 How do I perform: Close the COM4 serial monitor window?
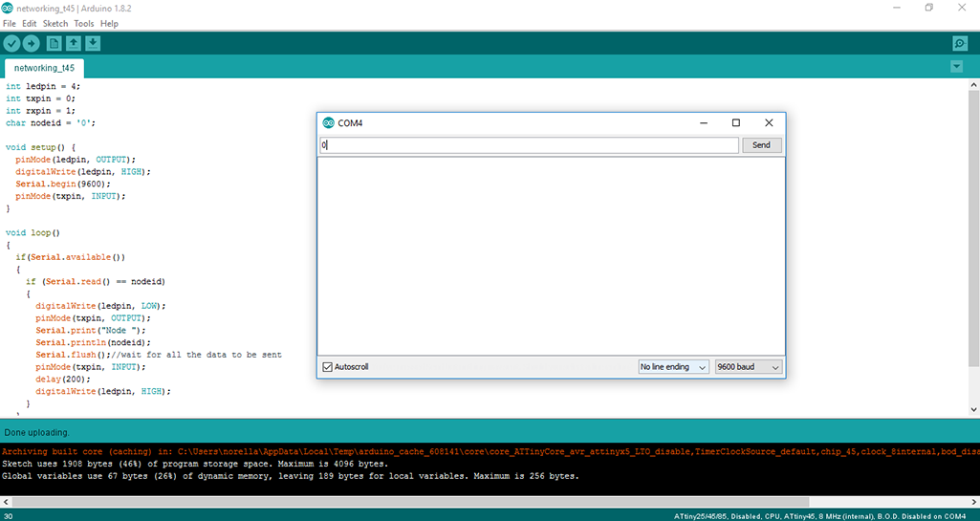(x=769, y=123)
